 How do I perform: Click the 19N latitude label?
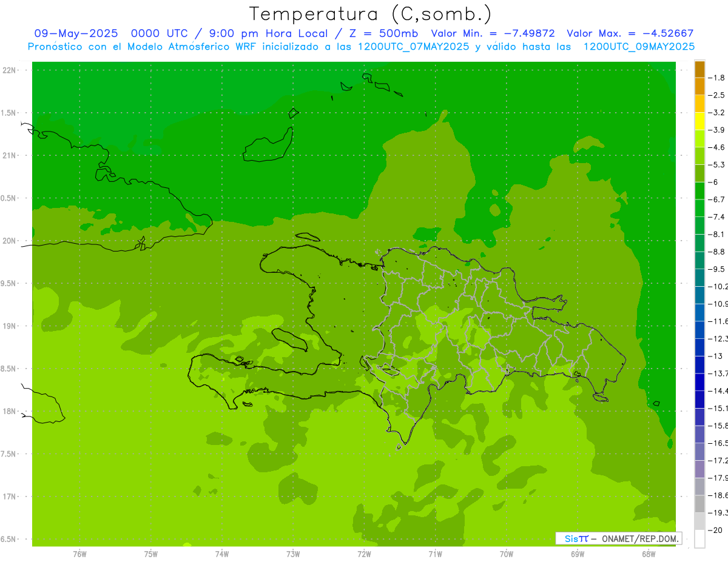(9, 326)
